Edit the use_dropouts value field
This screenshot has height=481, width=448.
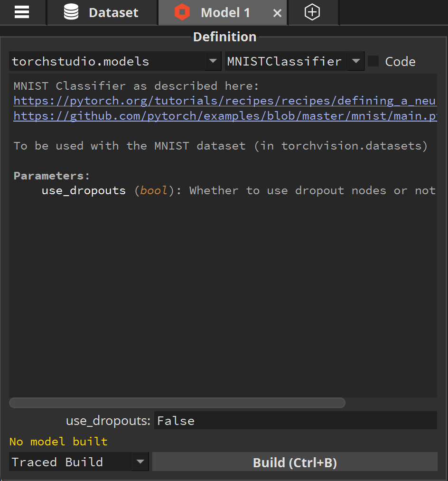[296, 420]
